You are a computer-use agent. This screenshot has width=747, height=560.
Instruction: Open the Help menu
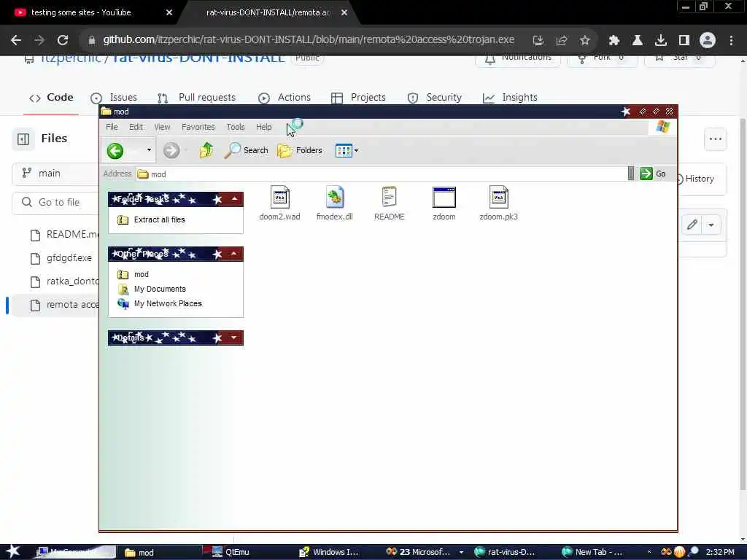coord(263,127)
